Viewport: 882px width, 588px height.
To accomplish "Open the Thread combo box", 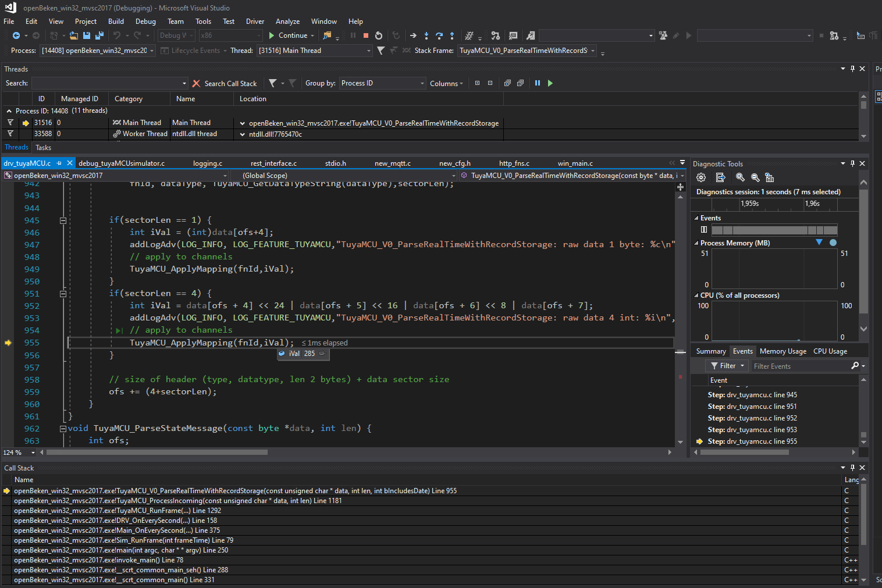I will click(314, 51).
